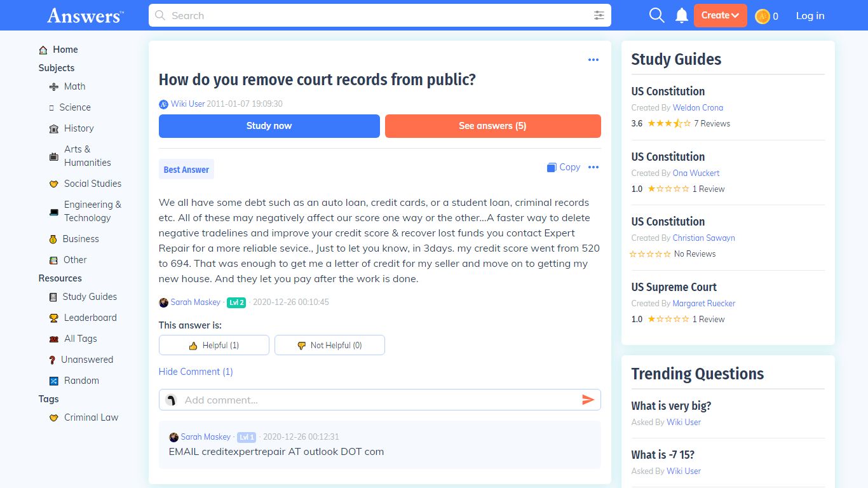The width and height of the screenshot is (868, 488).
Task: Open Sarah Maskey profile on answer
Action: 195,302
